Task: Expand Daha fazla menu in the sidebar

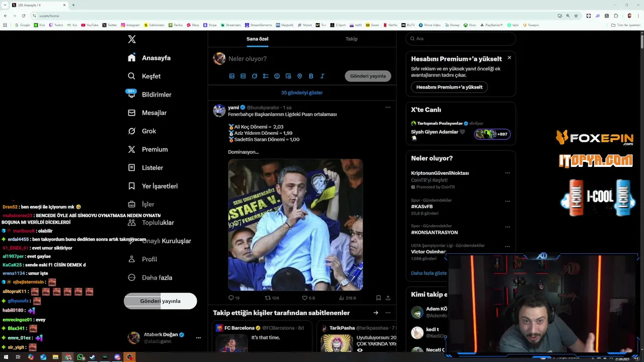Action: [150, 278]
